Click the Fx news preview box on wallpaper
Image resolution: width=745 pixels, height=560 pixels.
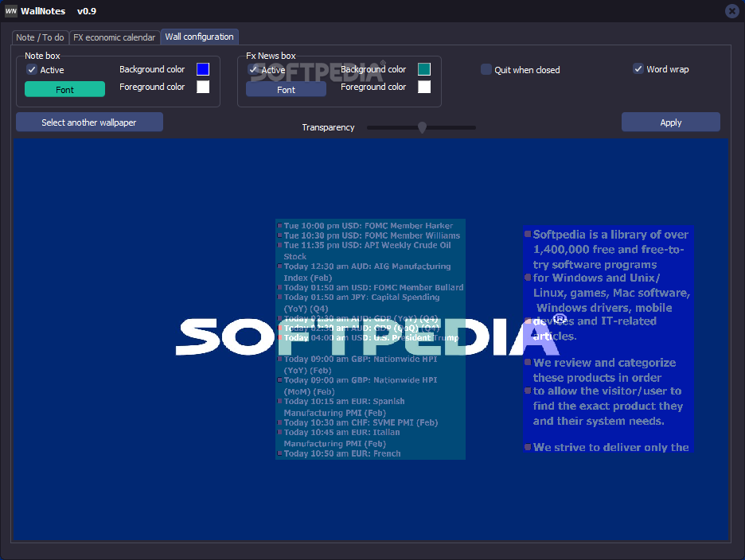371,339
